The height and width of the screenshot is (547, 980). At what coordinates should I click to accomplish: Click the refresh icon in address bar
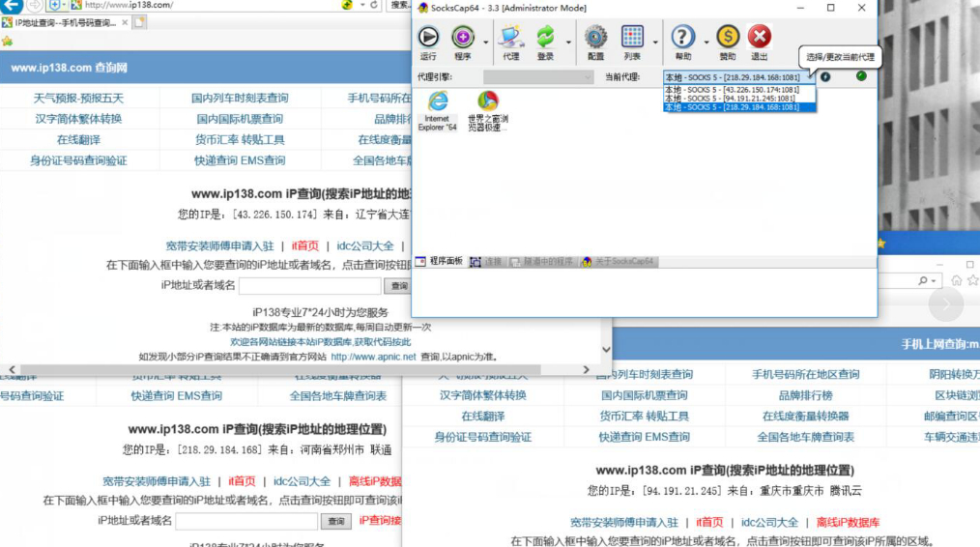pos(374,5)
